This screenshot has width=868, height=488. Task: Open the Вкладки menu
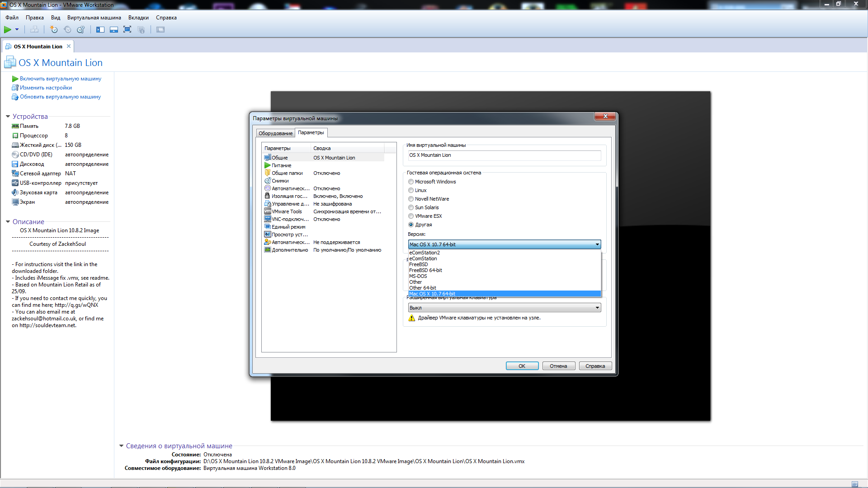pos(138,18)
